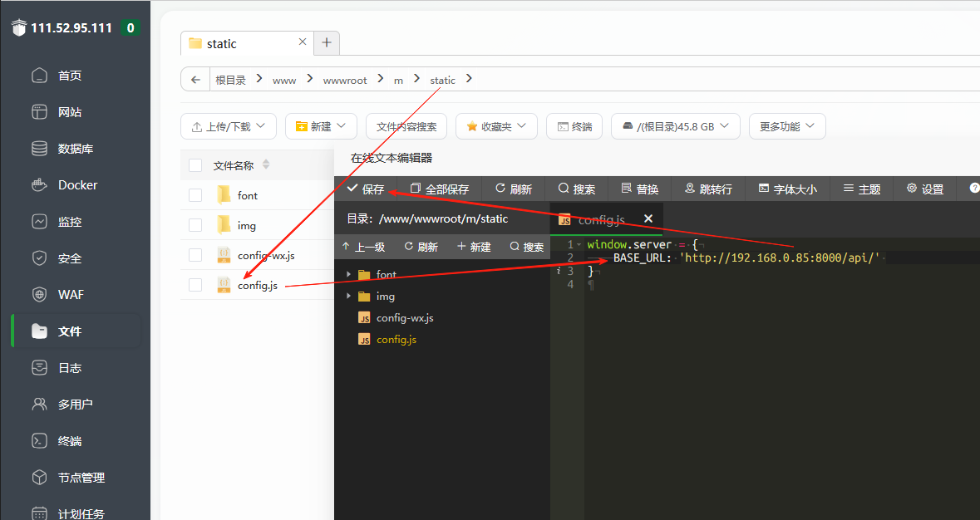Check the box next to font folder
The image size is (980, 520).
point(195,195)
